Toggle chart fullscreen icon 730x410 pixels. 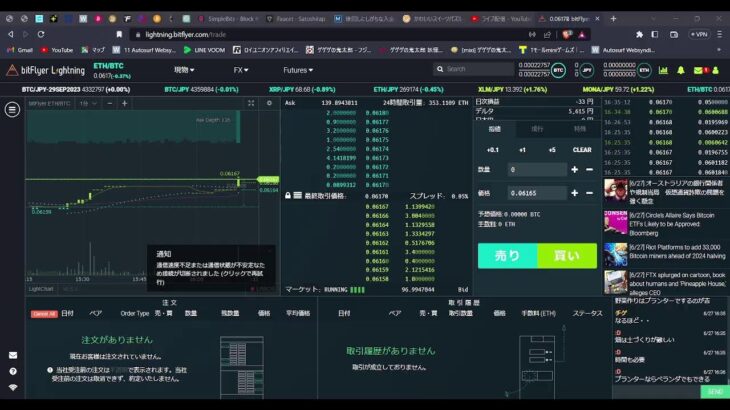(251, 103)
